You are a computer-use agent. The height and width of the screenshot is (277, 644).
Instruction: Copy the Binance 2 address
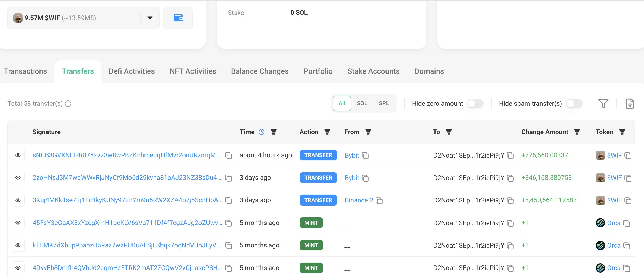tap(379, 201)
